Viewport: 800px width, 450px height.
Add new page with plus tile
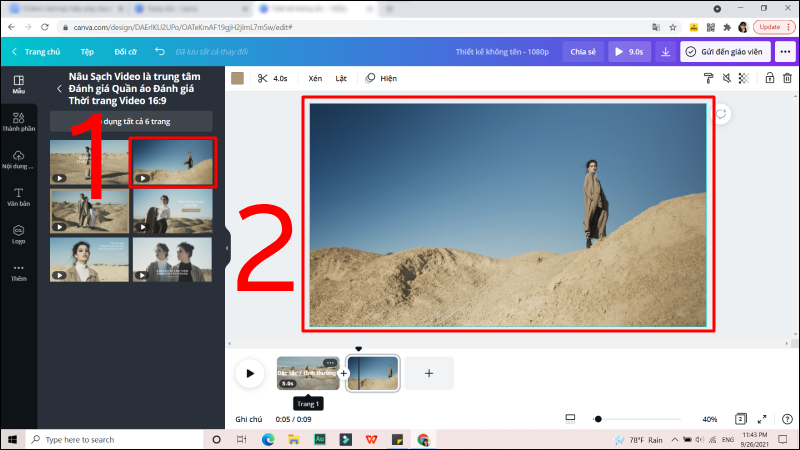click(429, 373)
